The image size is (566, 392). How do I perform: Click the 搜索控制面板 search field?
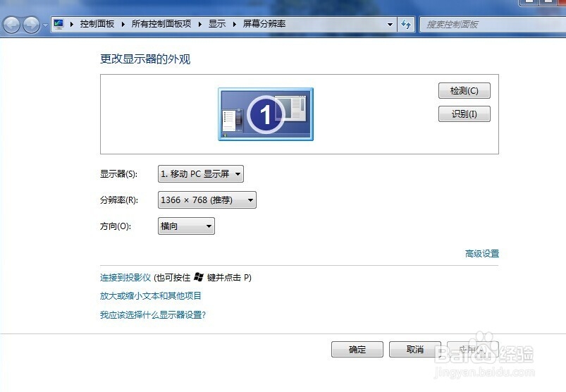pos(493,25)
